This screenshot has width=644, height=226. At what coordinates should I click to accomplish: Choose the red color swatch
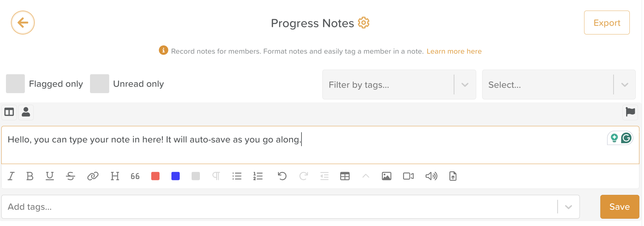tap(155, 176)
